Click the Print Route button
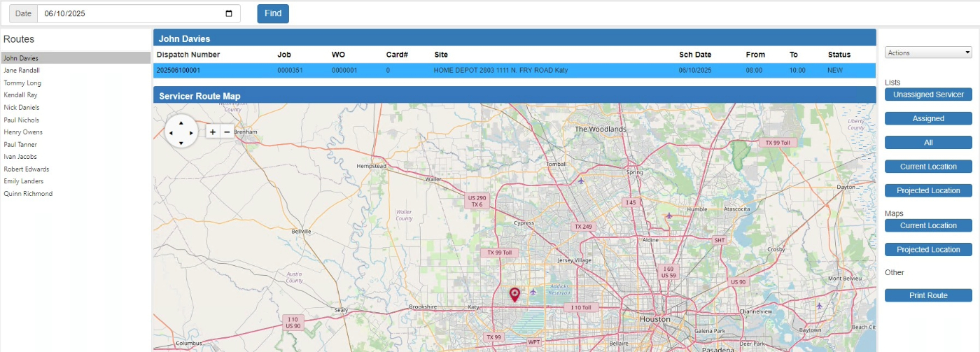This screenshot has height=352, width=980. [x=928, y=295]
